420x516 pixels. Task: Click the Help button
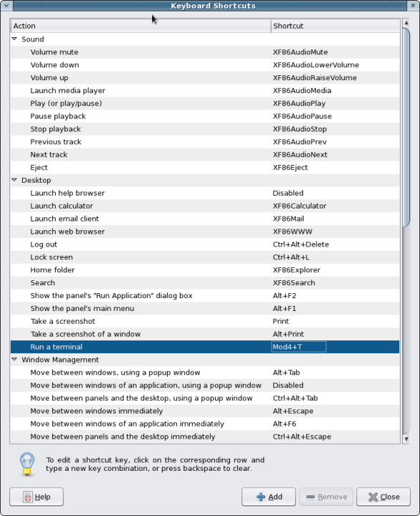[x=37, y=497]
